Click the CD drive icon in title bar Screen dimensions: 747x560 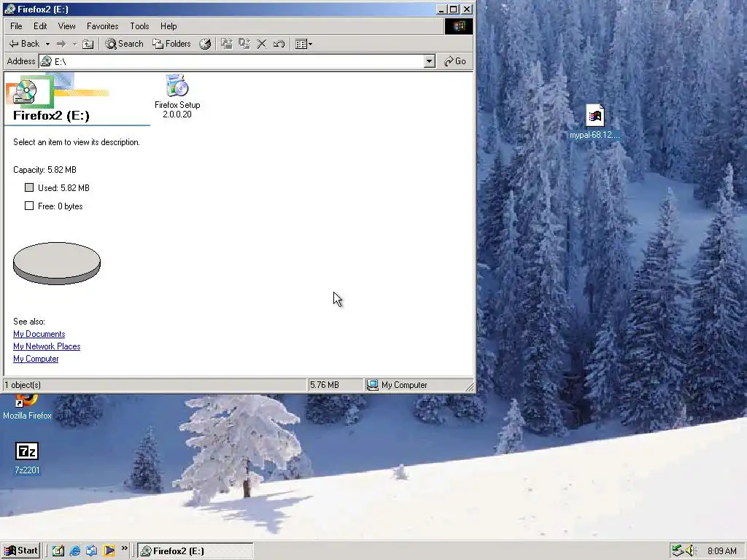(x=9, y=9)
